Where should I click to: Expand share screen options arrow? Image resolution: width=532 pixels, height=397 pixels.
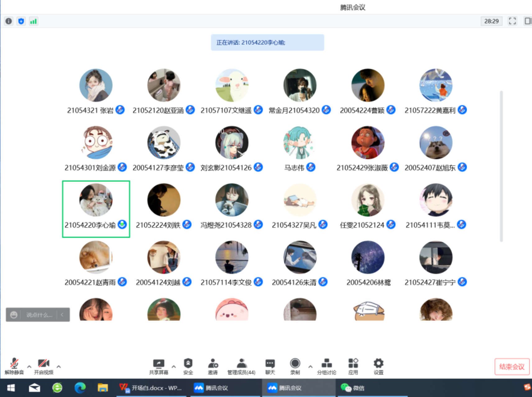[174, 367]
